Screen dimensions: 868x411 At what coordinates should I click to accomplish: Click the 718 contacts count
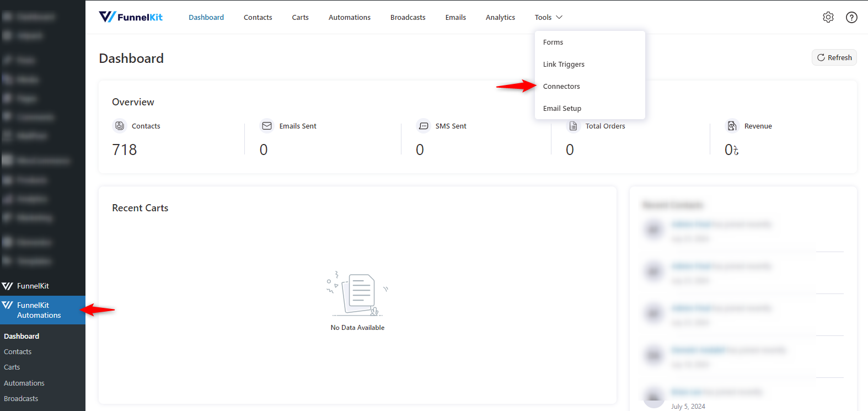tap(125, 150)
